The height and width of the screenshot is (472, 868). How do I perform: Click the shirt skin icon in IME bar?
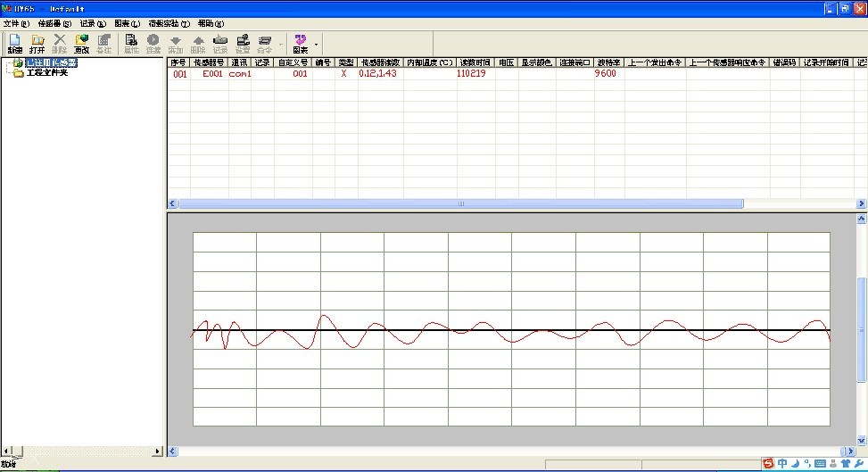coord(846,463)
